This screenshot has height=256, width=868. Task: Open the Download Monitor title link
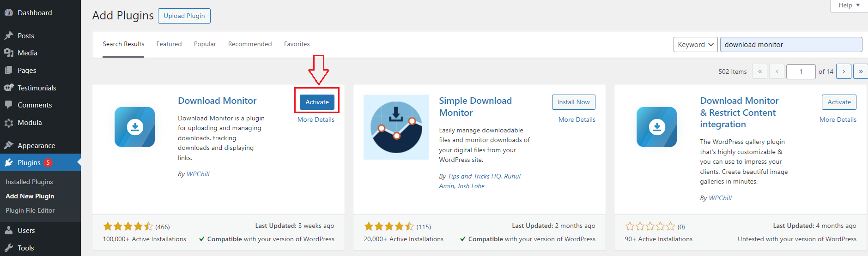point(217,101)
